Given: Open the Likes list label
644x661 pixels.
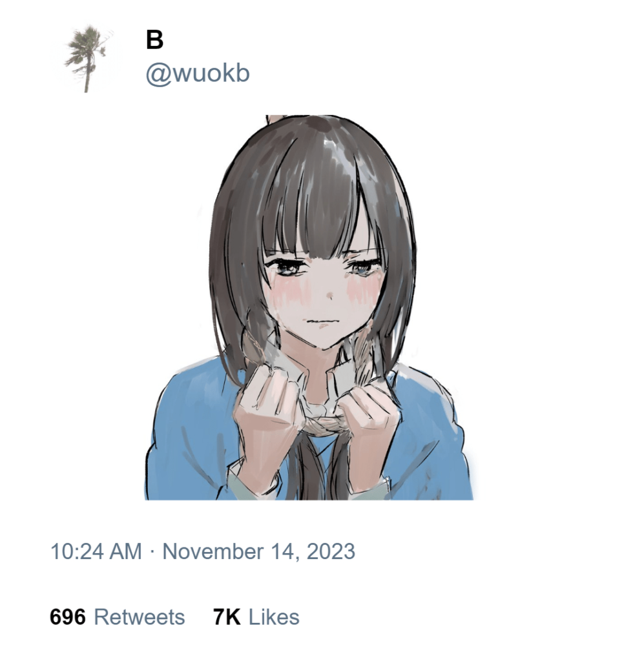Looking at the screenshot, I should click(x=274, y=617).
